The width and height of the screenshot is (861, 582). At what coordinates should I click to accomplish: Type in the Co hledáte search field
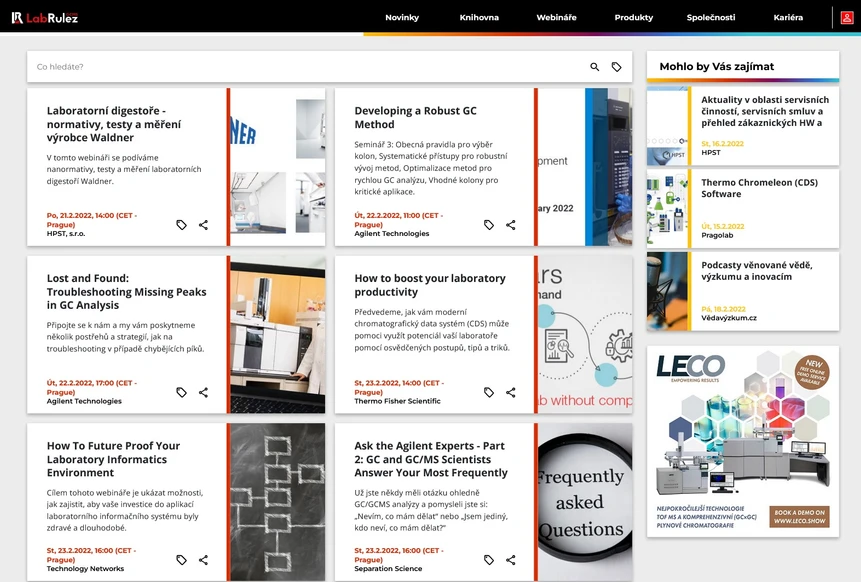[300, 67]
